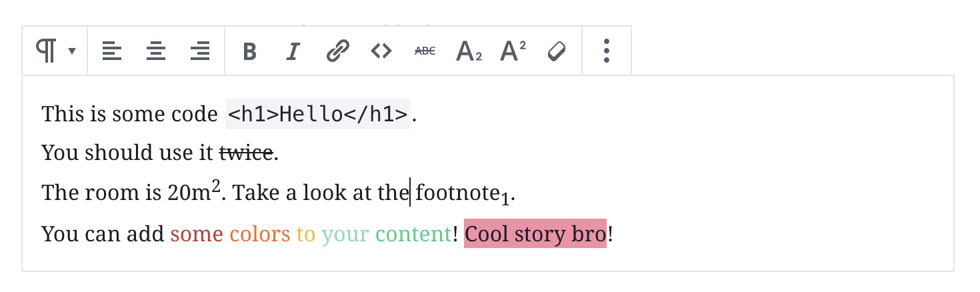Click the inline code <h1>Hello</h1>

[318, 114]
